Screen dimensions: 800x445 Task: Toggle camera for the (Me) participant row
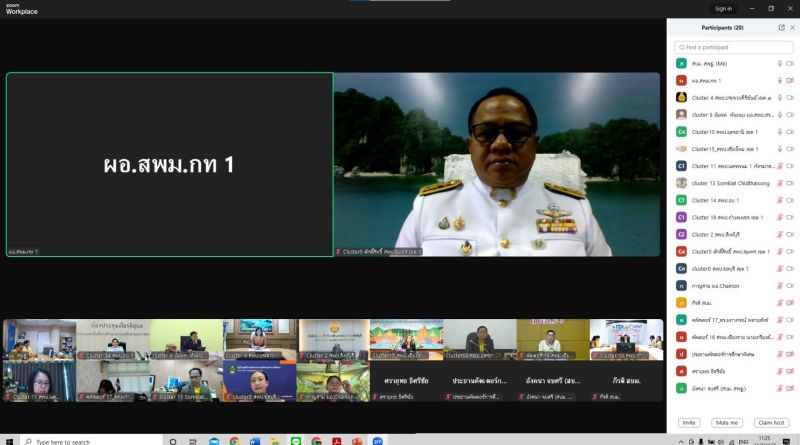tap(790, 64)
